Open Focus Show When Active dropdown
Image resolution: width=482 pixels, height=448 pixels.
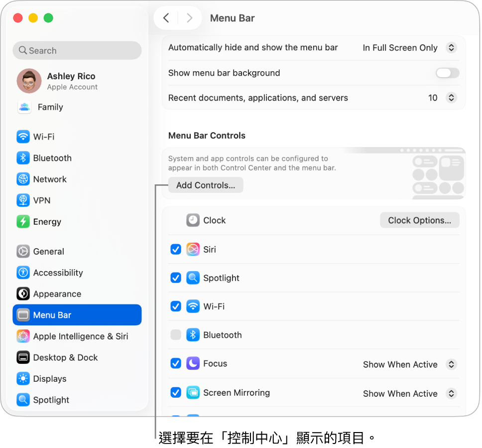pos(409,364)
